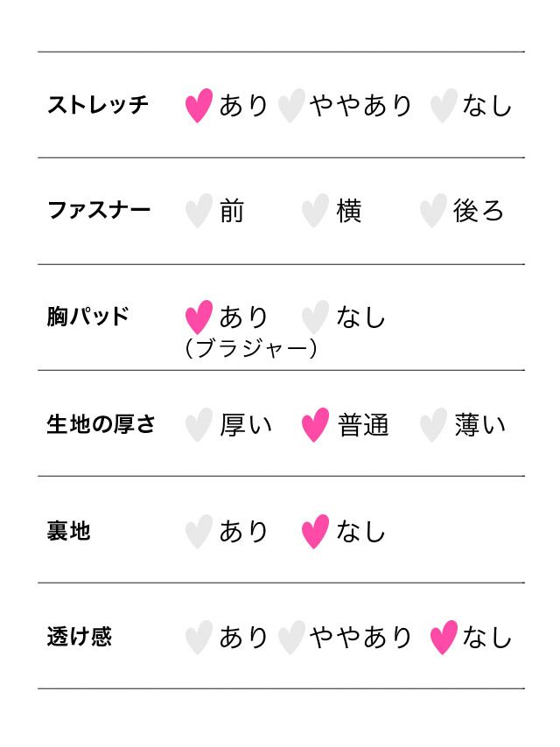Toggle the gray heart for 裏地 あり
Image resolution: width=560 pixels, height=747 pixels.
point(199,532)
